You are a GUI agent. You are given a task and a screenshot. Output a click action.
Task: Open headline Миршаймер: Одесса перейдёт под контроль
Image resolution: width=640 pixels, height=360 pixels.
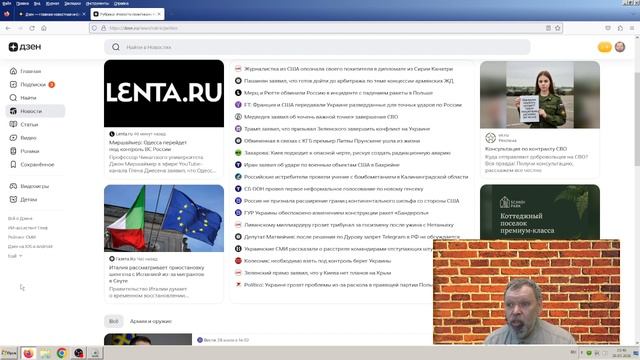click(148, 146)
